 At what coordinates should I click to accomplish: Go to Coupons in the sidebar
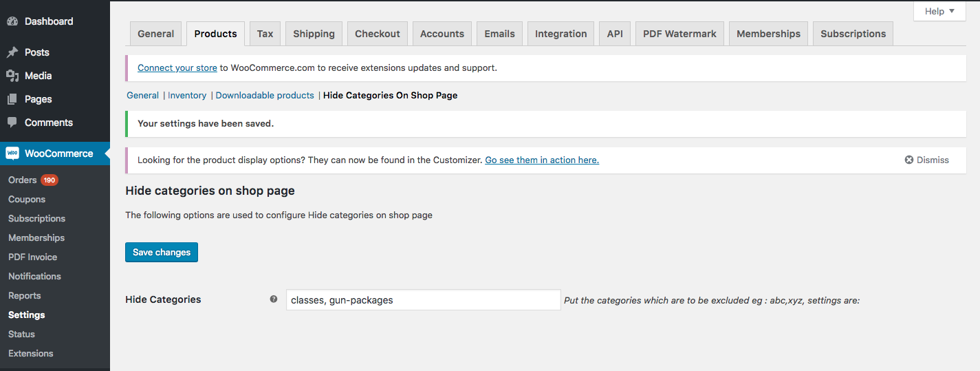pyautogui.click(x=27, y=199)
